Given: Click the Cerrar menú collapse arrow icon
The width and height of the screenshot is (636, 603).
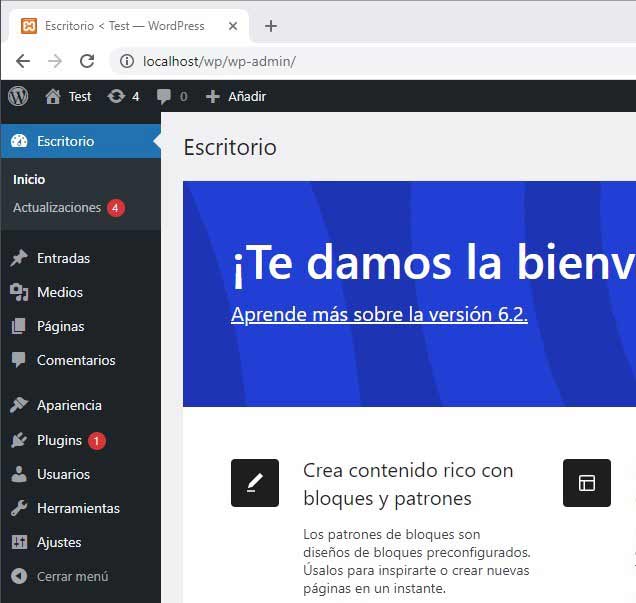Looking at the screenshot, I should pos(19,576).
